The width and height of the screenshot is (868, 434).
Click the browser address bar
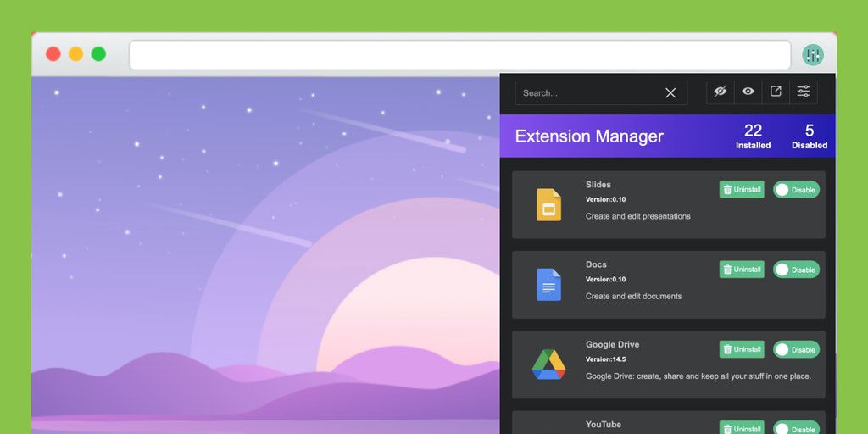460,55
